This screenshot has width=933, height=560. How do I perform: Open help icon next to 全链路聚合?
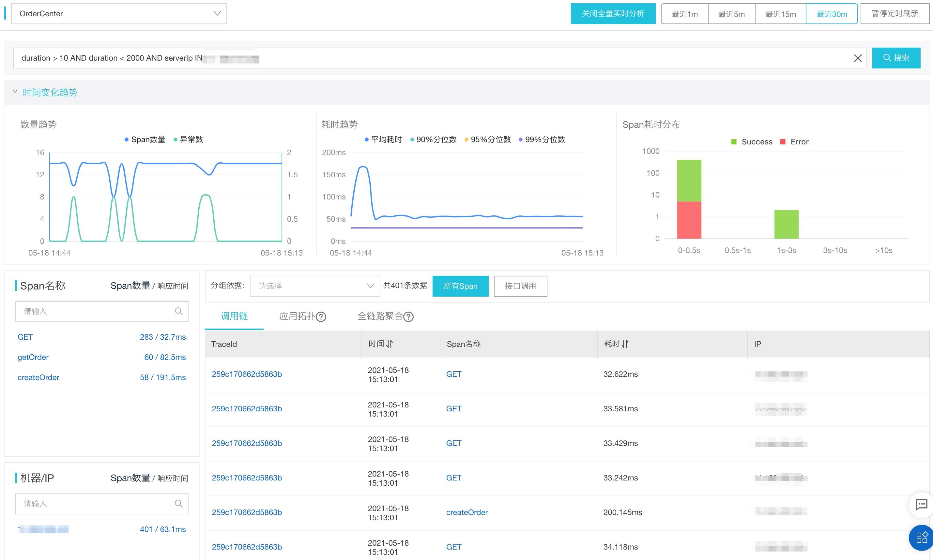point(408,317)
